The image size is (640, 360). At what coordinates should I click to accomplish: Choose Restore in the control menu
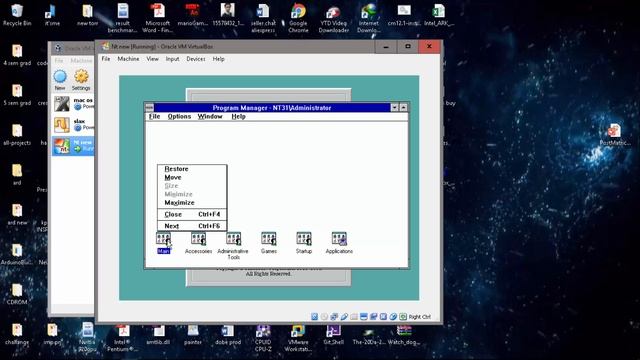click(x=192, y=169)
